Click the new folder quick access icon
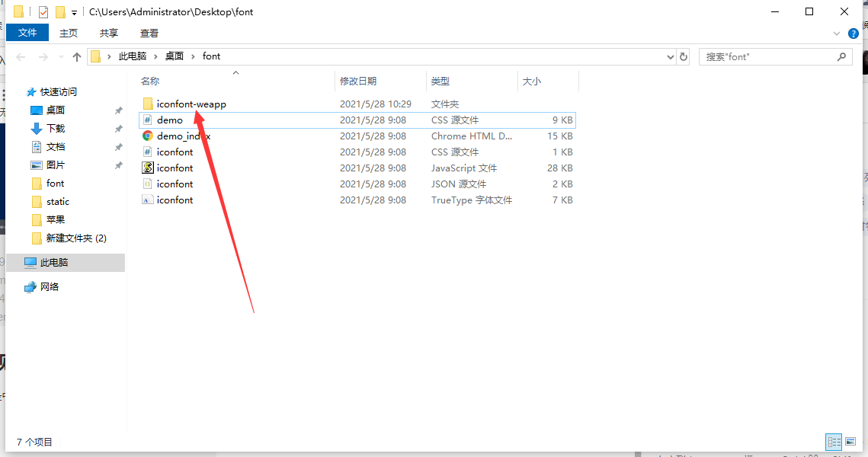This screenshot has height=457, width=868. click(60, 11)
